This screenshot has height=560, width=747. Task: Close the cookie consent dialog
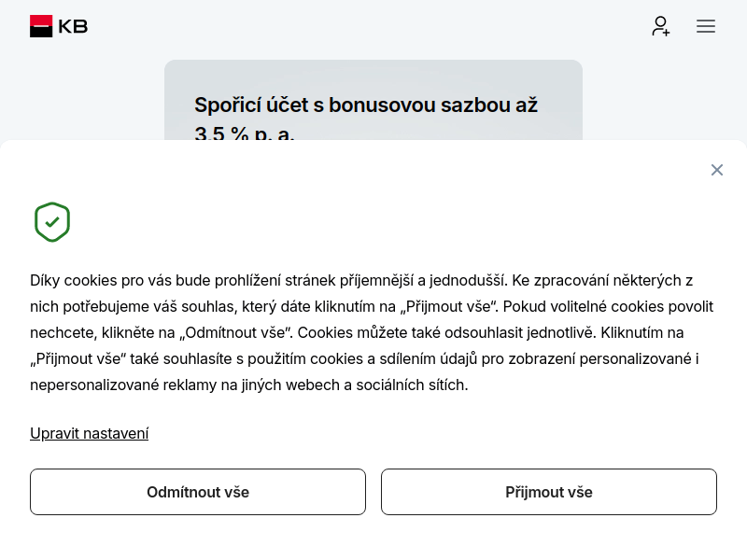pos(717,170)
